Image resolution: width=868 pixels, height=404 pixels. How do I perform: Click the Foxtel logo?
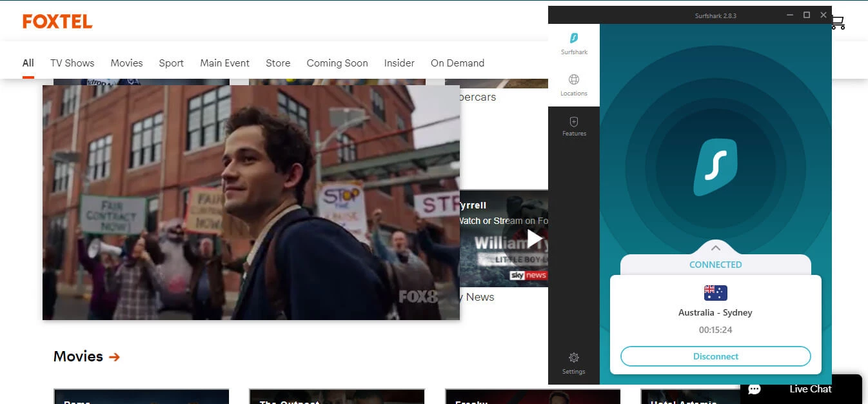57,21
